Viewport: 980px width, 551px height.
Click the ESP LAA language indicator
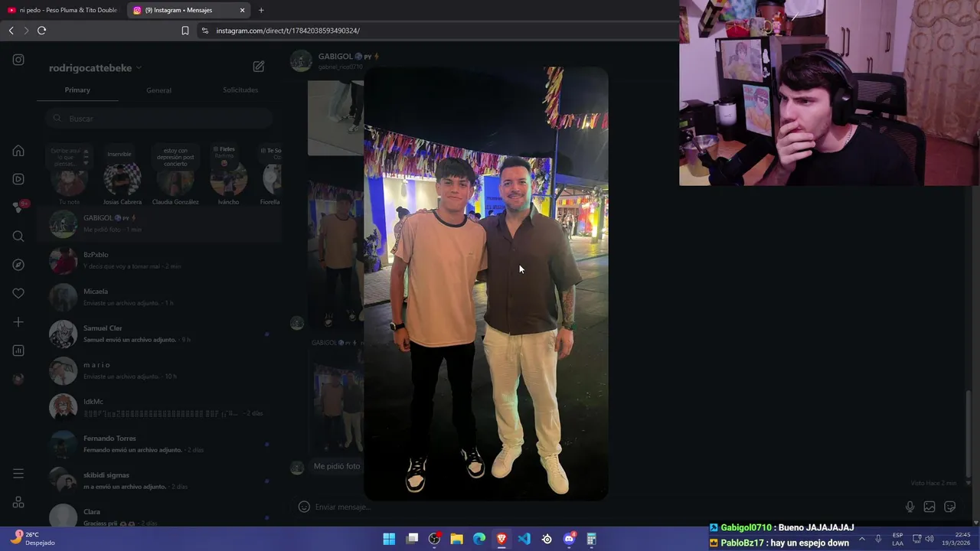897,539
